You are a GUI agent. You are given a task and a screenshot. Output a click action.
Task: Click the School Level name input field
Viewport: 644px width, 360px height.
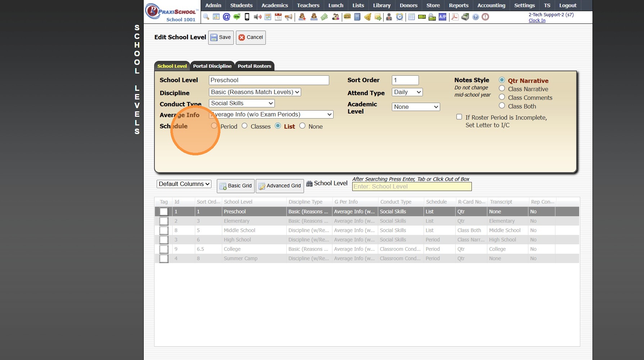click(x=269, y=80)
